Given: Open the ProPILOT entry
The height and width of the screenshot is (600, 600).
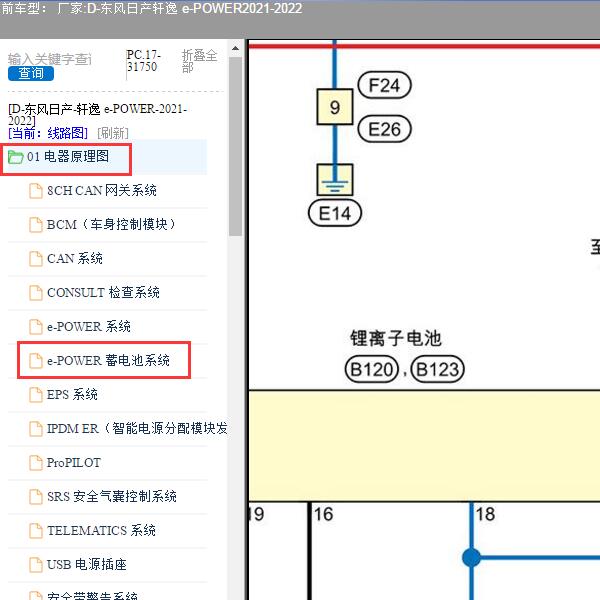Looking at the screenshot, I should point(73,463).
